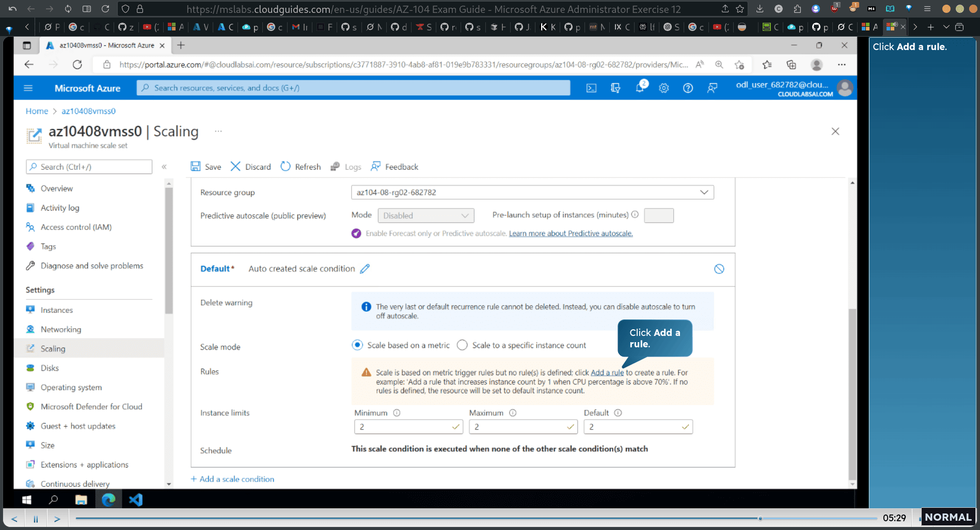Click the Edge browser refresh button
The image size is (980, 530).
pyautogui.click(x=77, y=65)
